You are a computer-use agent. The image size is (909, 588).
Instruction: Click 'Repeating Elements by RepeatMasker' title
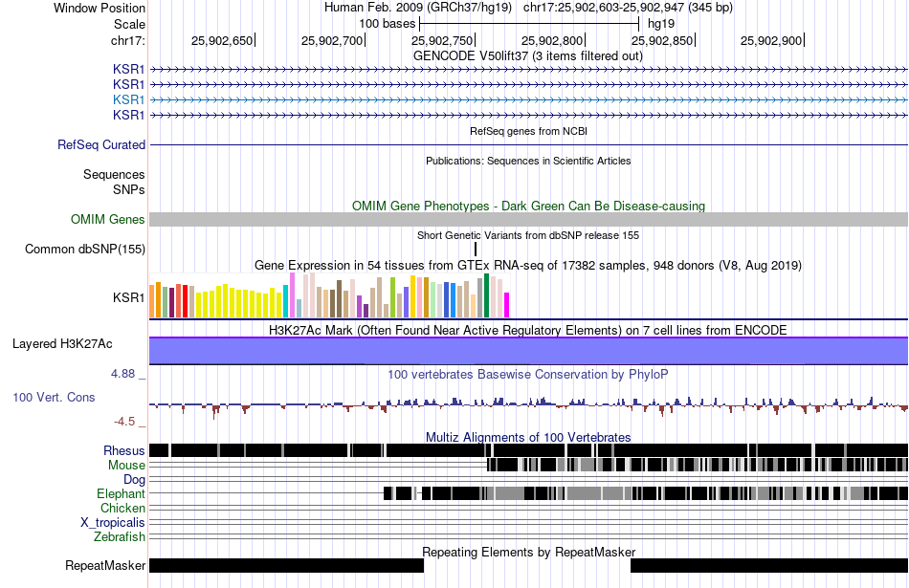(x=528, y=552)
